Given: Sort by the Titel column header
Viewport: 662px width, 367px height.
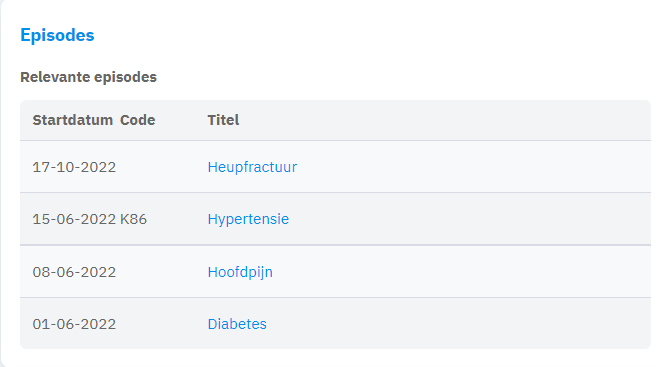Looking at the screenshot, I should (x=223, y=120).
